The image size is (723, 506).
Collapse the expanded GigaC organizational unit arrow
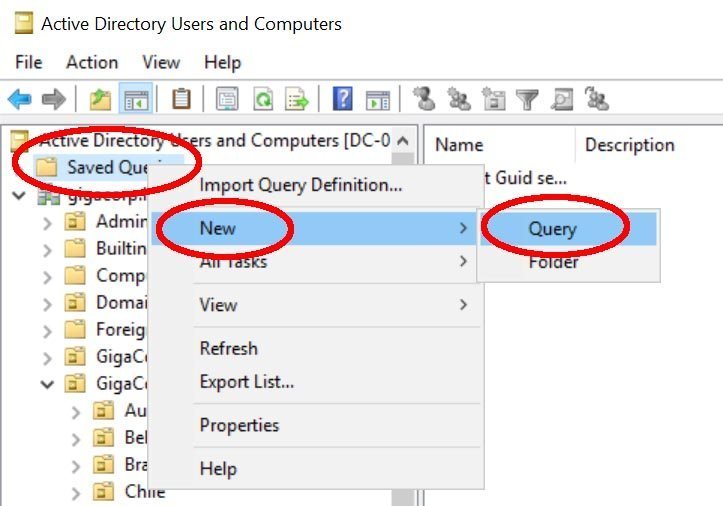click(x=47, y=384)
